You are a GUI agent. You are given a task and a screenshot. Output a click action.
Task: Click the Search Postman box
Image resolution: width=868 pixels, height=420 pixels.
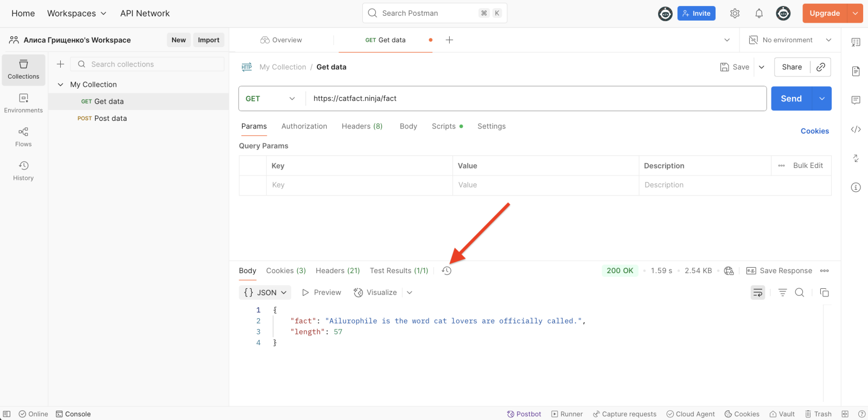pyautogui.click(x=435, y=14)
